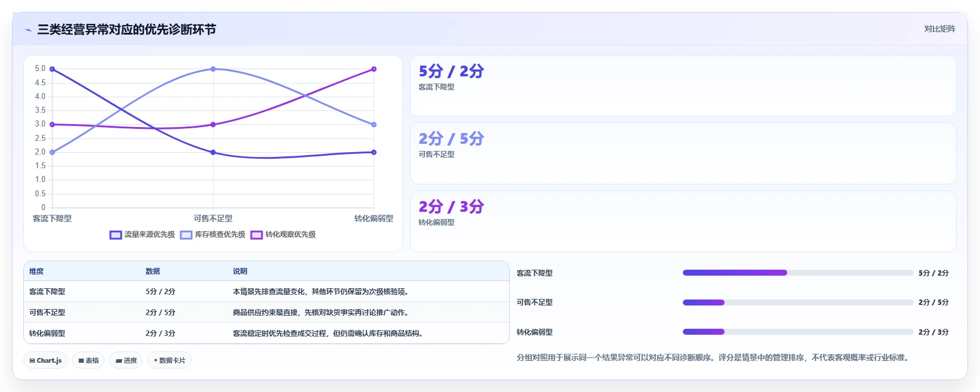980x392 pixels.
Task: Click the 库存核查优先级 legend color box
Action: coord(186,235)
